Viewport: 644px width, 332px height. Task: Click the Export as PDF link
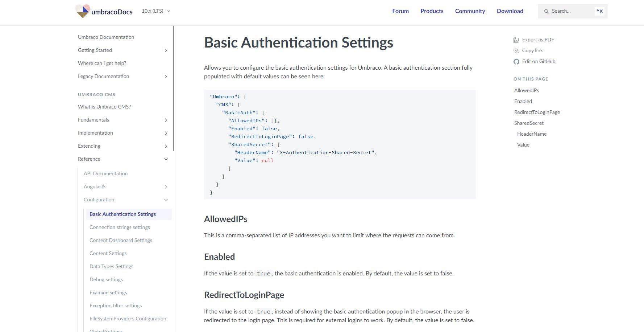tap(538, 40)
